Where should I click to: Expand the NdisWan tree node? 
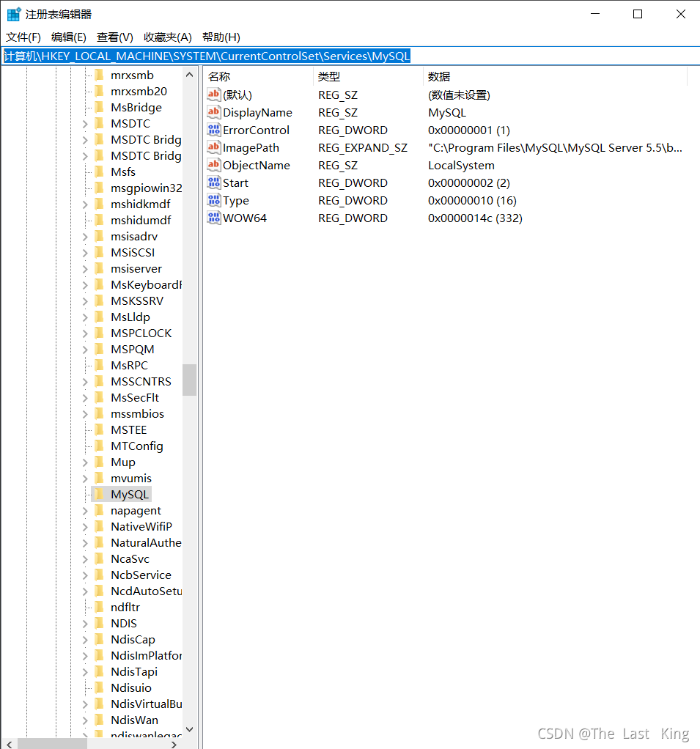85,720
